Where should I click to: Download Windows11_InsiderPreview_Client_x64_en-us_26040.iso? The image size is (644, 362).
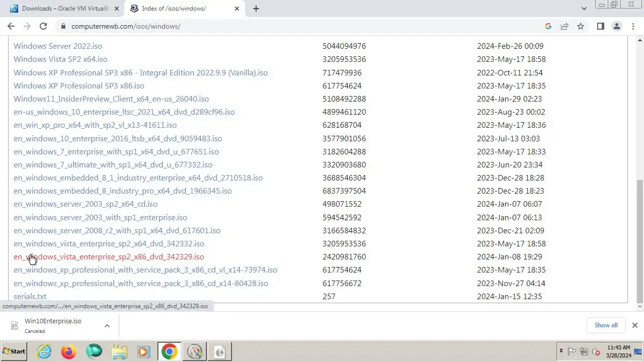click(x=111, y=99)
